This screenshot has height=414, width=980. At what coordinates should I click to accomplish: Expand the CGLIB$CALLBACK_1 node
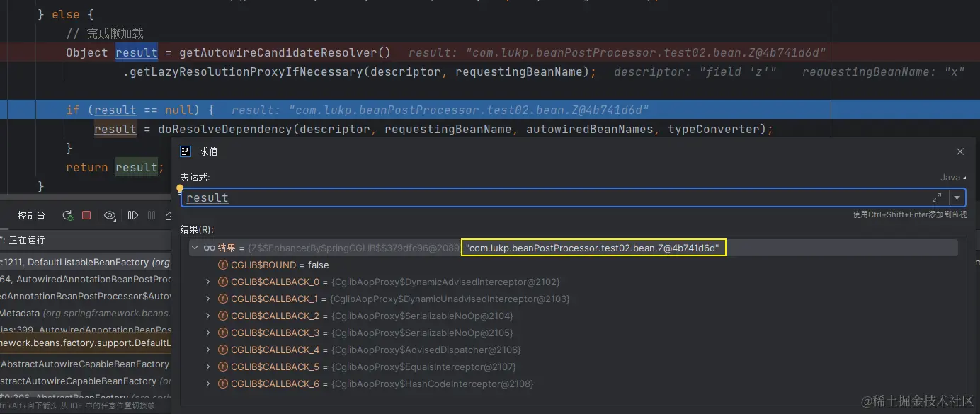click(x=207, y=299)
